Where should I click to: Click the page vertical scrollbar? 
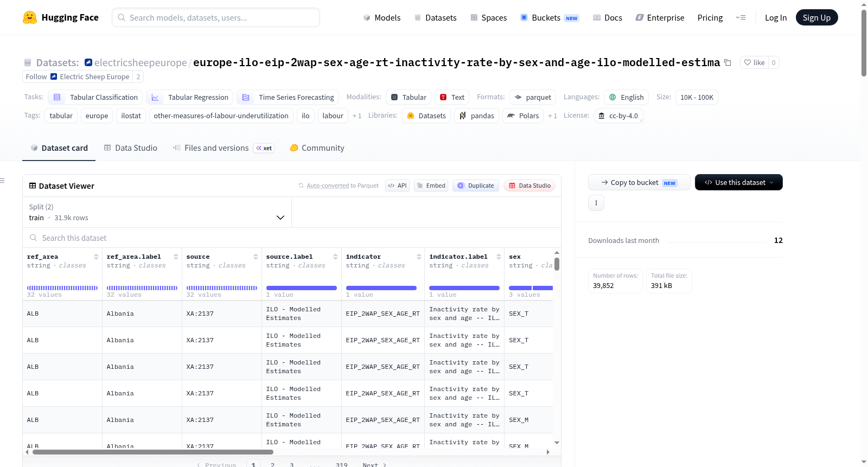864,43
